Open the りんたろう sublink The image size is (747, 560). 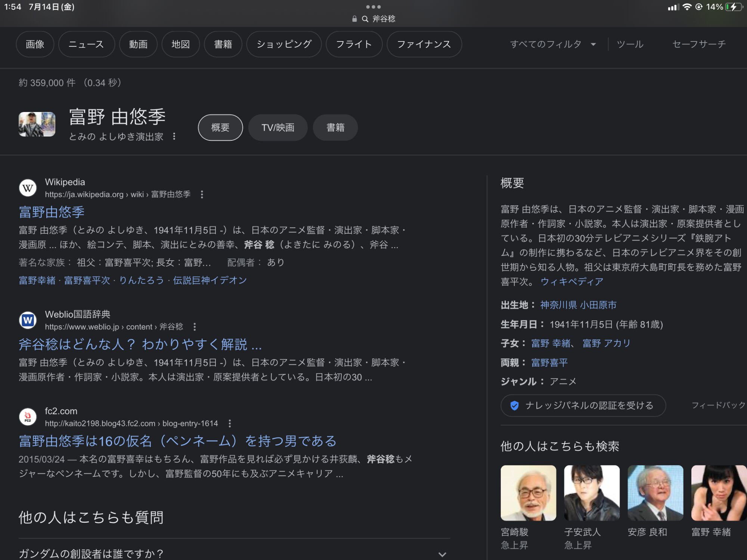pos(141,280)
